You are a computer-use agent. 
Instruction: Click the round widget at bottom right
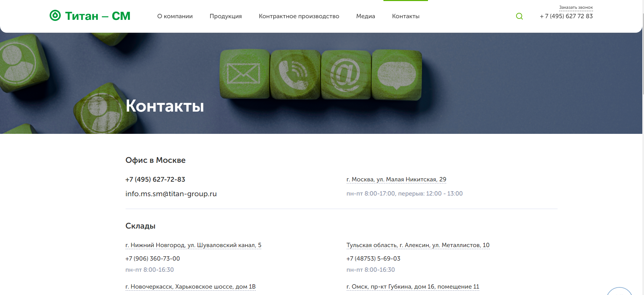pos(619,291)
